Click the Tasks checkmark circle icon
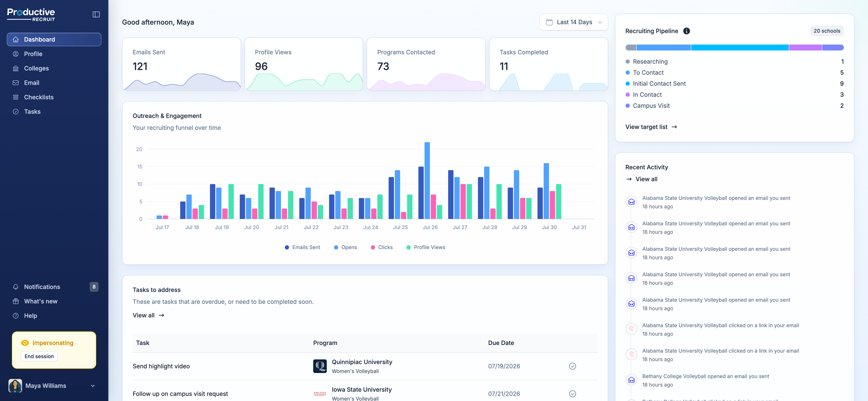868x401 pixels. coord(15,112)
